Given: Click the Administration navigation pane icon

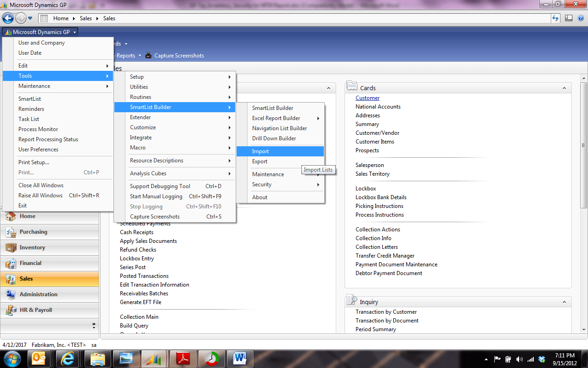Looking at the screenshot, I should click(11, 294).
